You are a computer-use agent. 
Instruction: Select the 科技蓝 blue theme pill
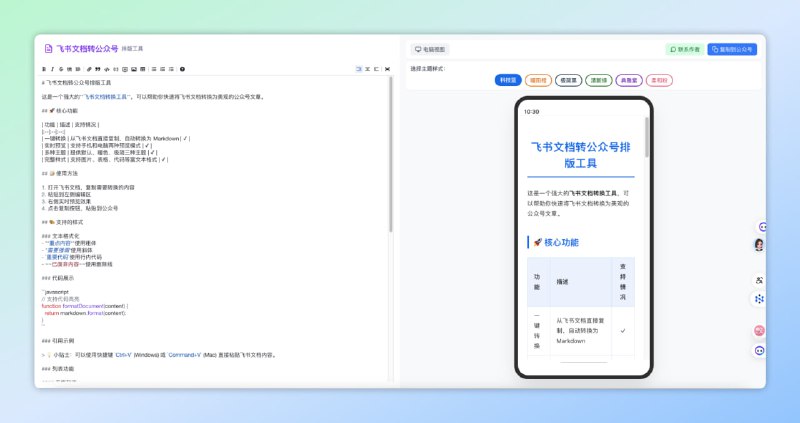508,80
